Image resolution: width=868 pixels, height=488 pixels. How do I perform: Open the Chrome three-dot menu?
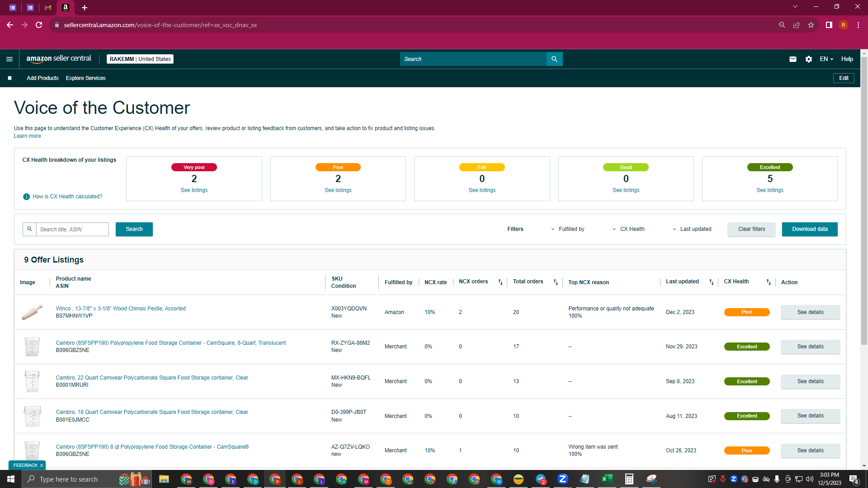point(858,25)
